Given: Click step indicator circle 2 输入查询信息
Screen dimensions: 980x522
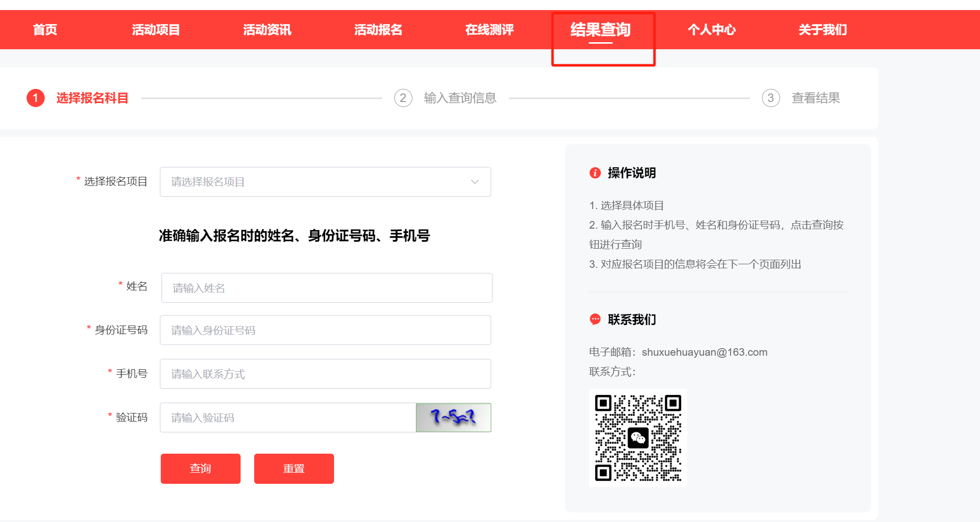Looking at the screenshot, I should click(403, 98).
